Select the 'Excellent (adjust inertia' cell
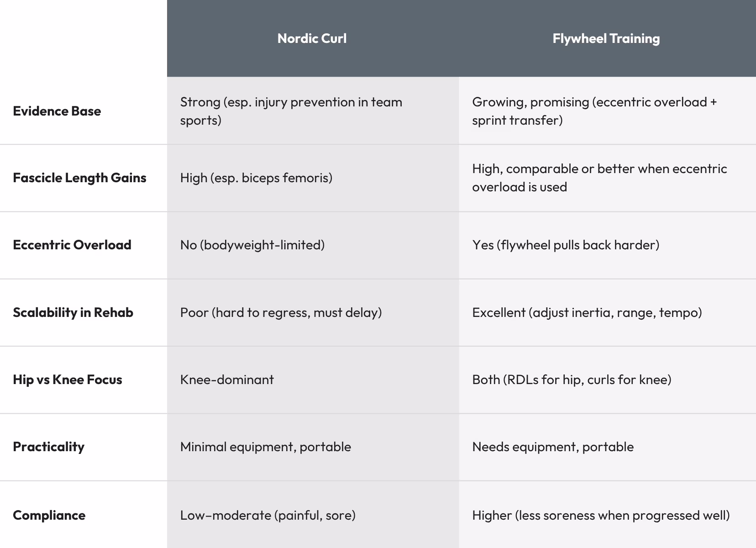This screenshot has width=756, height=548. pyautogui.click(x=587, y=312)
